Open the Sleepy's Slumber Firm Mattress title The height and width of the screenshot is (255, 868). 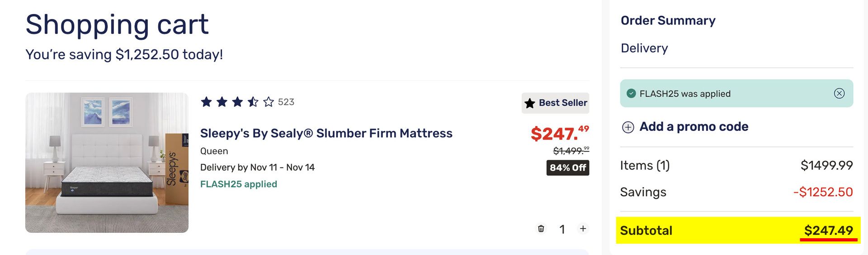coord(326,133)
